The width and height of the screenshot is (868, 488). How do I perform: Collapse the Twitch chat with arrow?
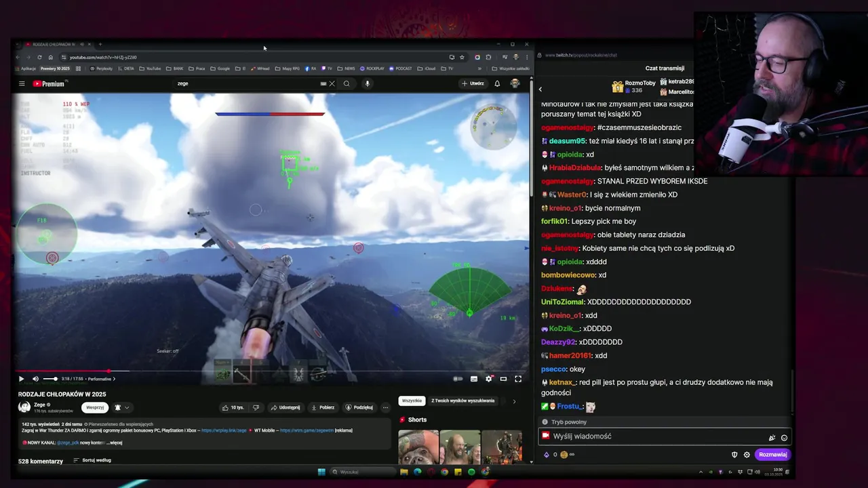tap(540, 89)
